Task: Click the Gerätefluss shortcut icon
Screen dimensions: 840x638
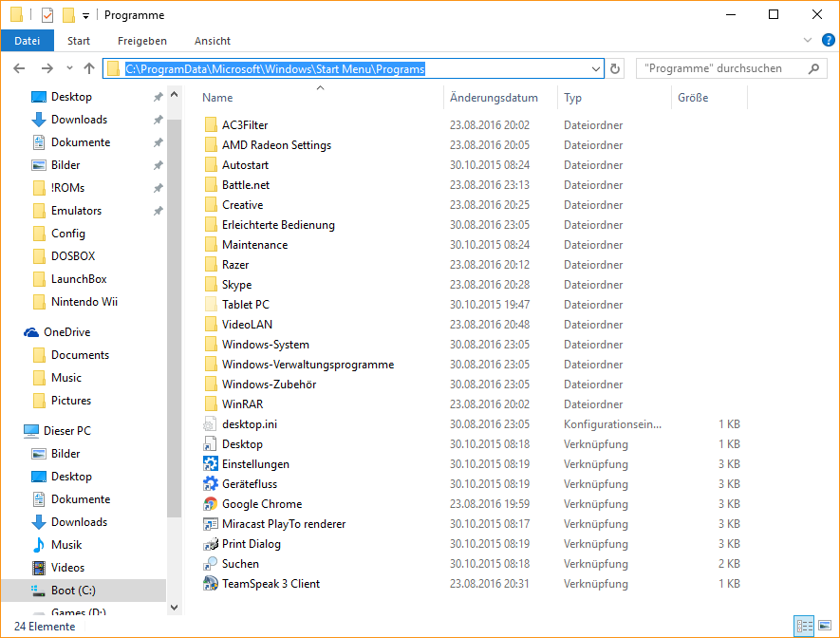Action: (210, 484)
